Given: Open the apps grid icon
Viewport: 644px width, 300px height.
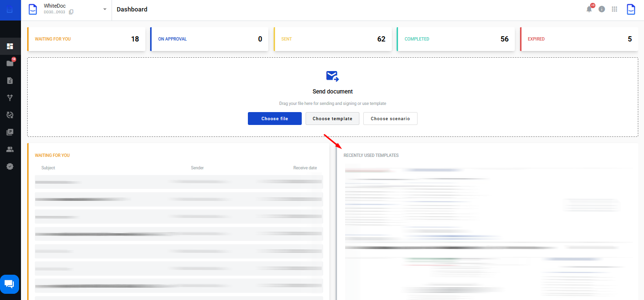Looking at the screenshot, I should coord(614,9).
